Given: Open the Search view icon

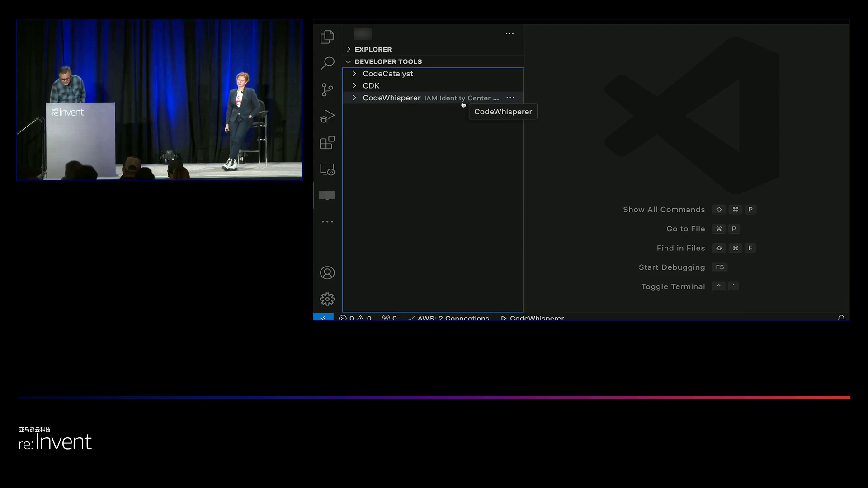Looking at the screenshot, I should coord(327,63).
